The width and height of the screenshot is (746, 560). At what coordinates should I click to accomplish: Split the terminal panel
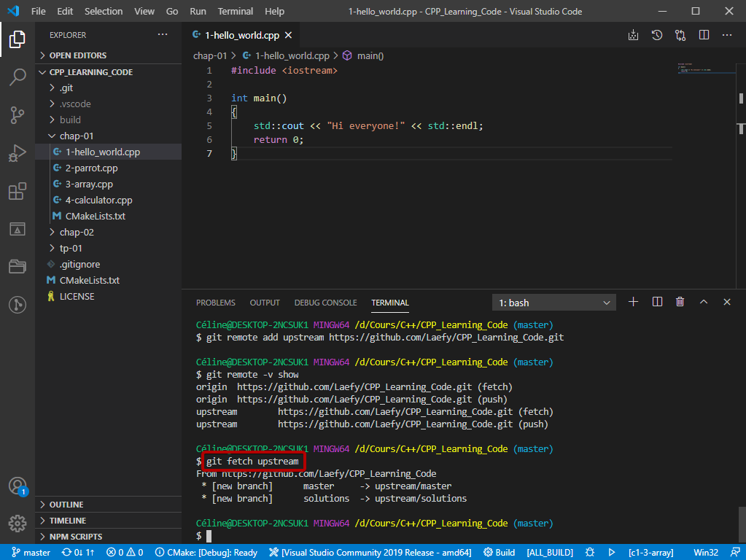click(x=657, y=302)
